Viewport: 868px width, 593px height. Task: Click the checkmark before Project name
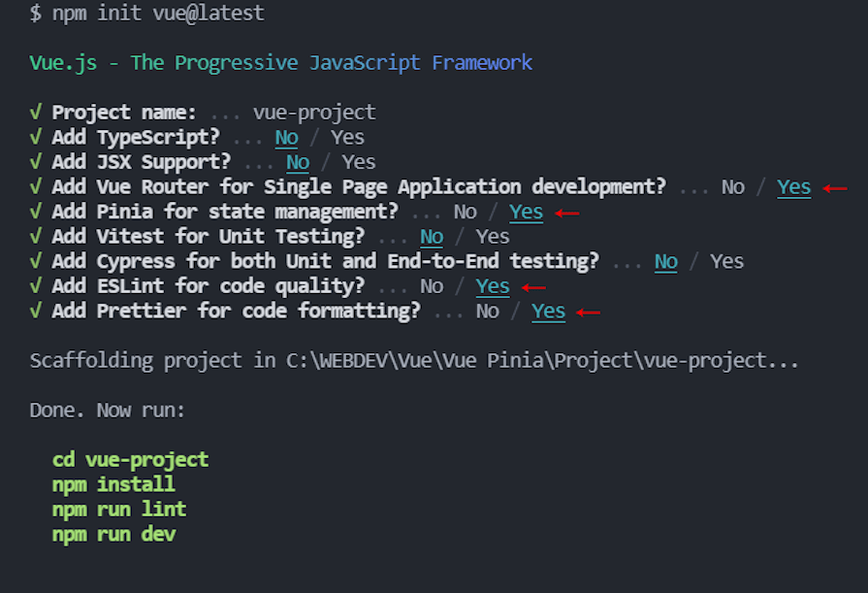[x=36, y=112]
